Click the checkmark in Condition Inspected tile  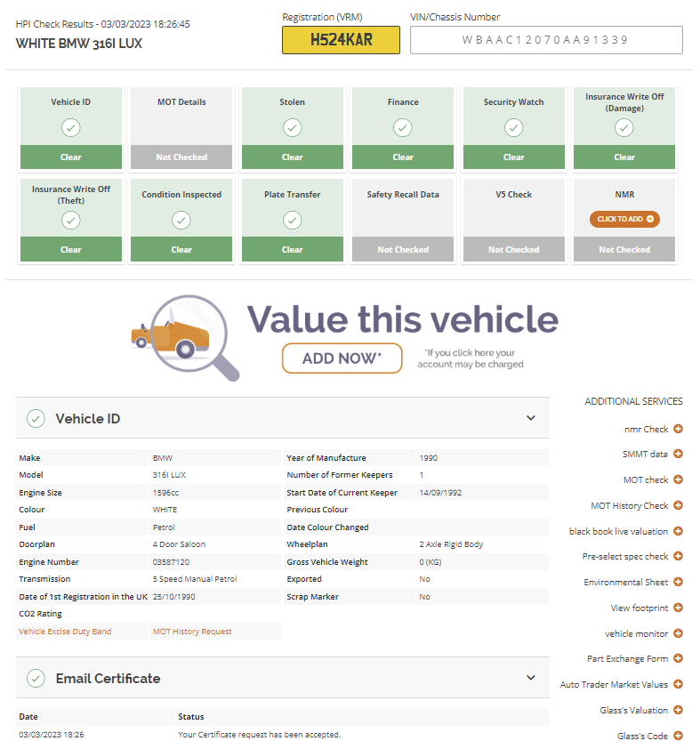tap(181, 220)
